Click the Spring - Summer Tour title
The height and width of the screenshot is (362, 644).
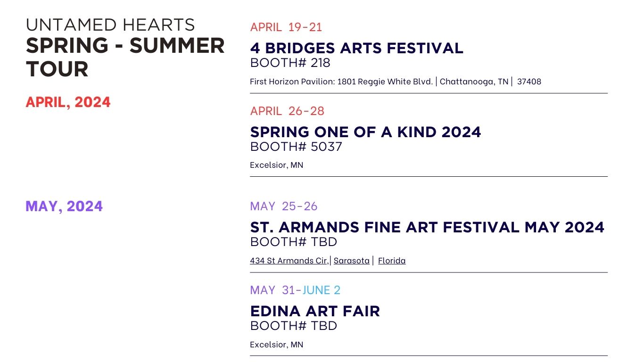(125, 57)
